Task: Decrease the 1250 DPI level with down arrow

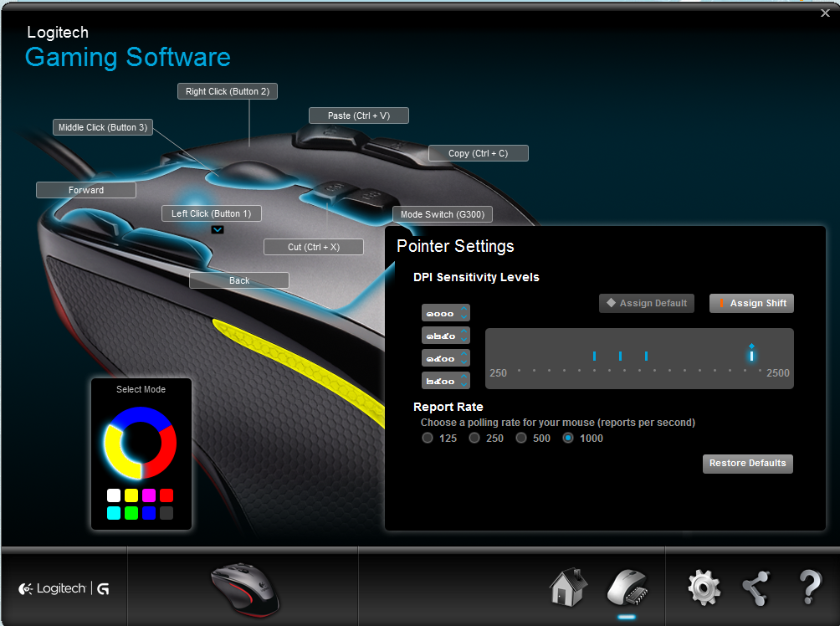Action: pyautogui.click(x=464, y=341)
